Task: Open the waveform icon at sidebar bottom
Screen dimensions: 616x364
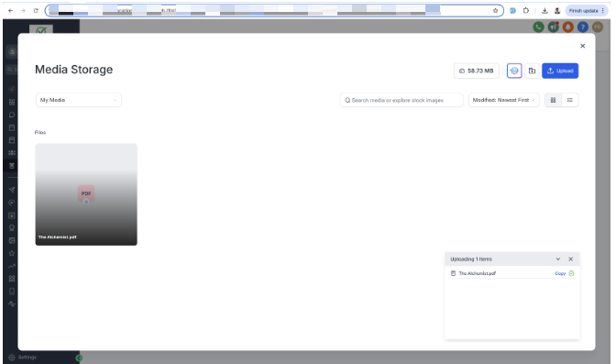Action: click(x=12, y=303)
